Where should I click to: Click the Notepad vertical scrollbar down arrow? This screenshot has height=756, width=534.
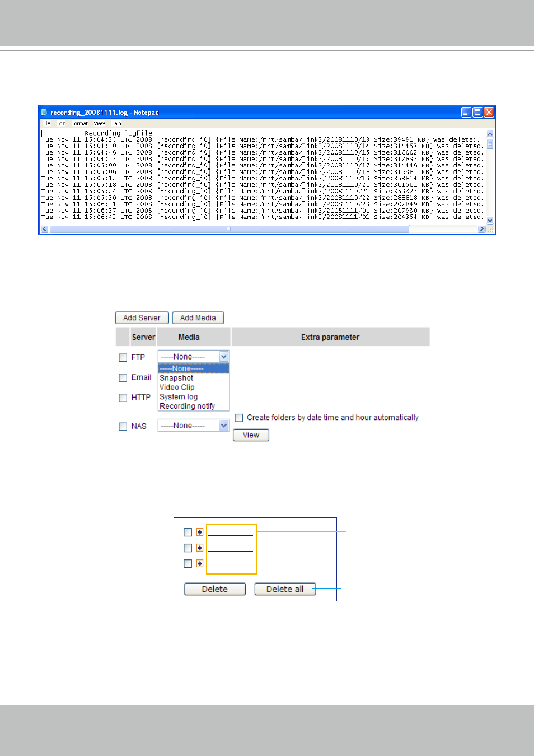[x=490, y=221]
